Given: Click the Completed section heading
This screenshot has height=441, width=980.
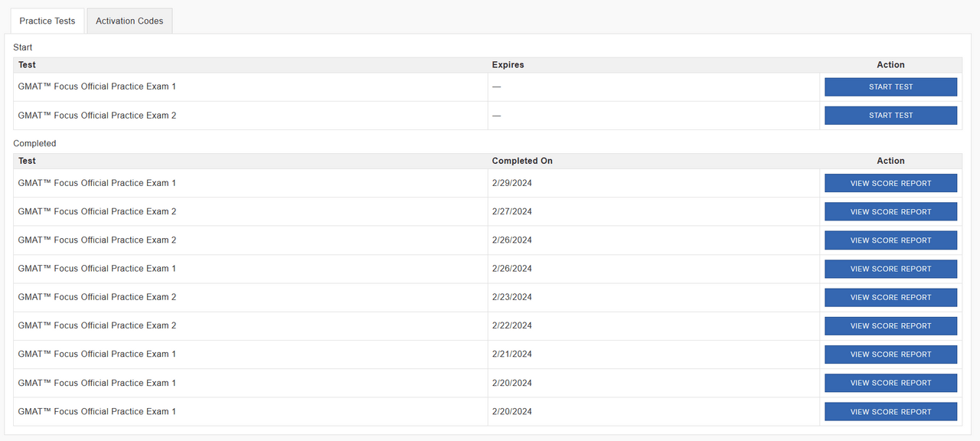Looking at the screenshot, I should (x=34, y=143).
